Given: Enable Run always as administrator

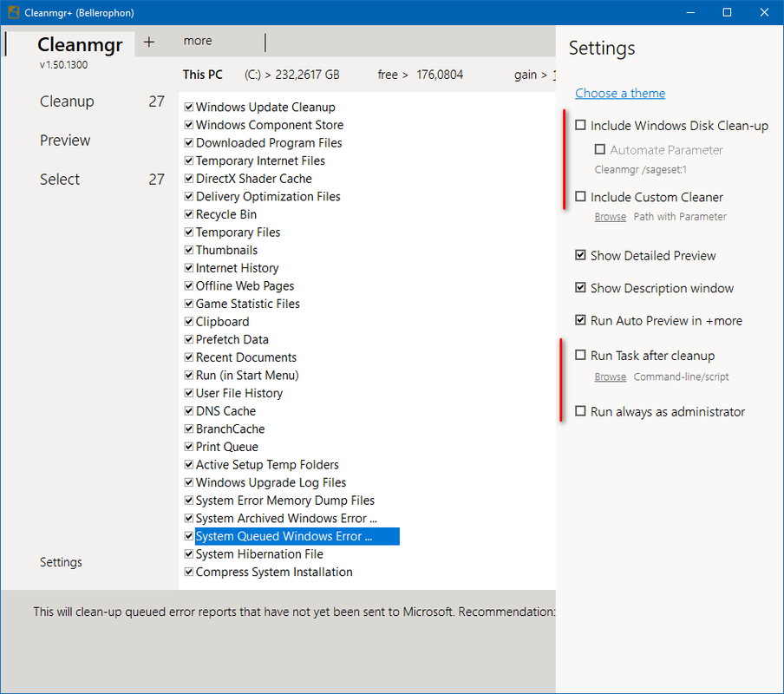Looking at the screenshot, I should pyautogui.click(x=580, y=411).
